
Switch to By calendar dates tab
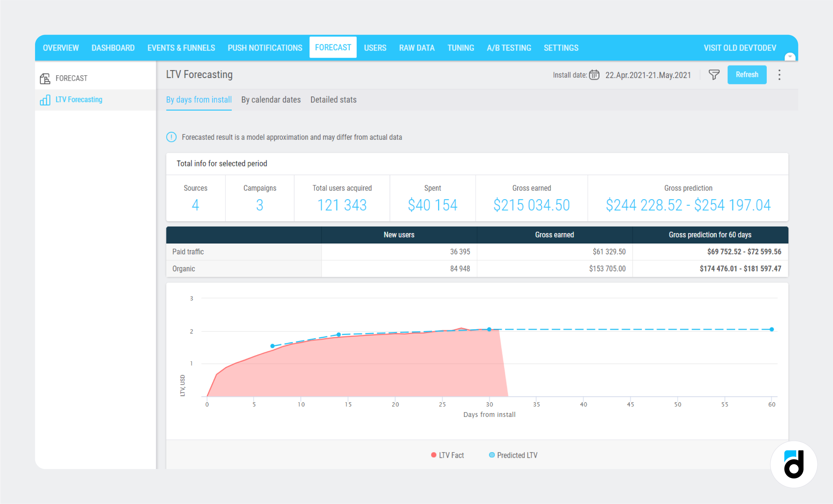[x=271, y=99]
